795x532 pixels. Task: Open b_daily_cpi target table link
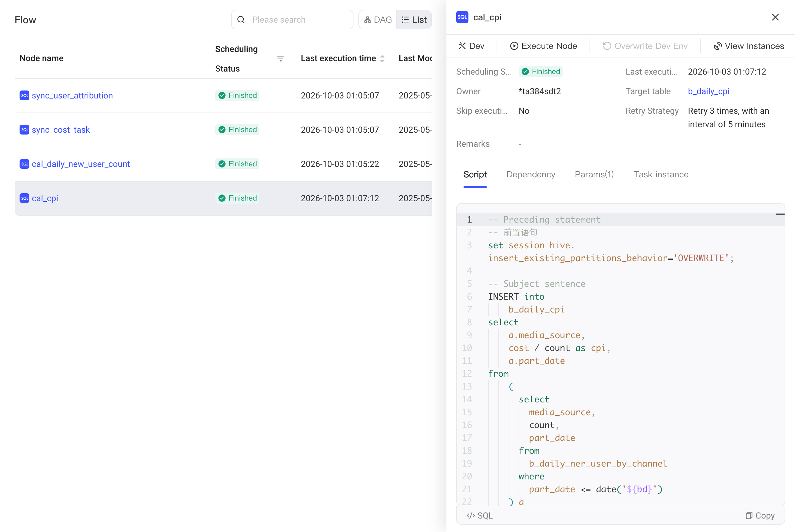(x=708, y=91)
